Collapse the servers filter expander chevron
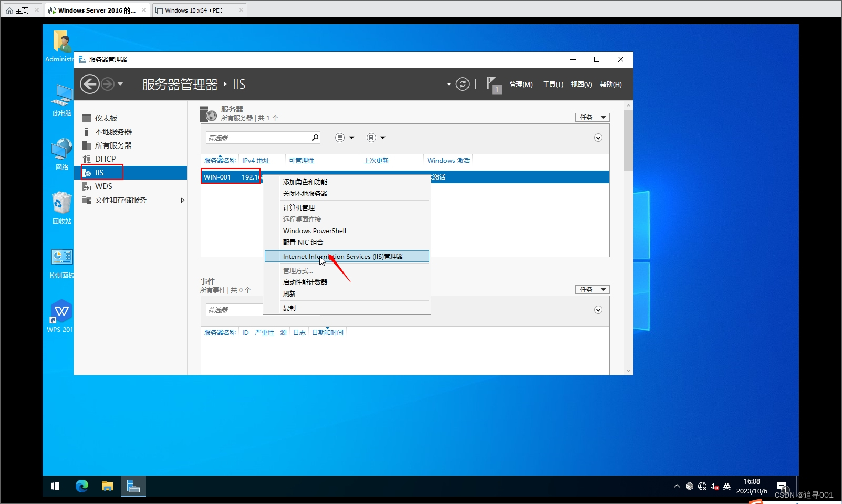Viewport: 842px width, 504px height. pyautogui.click(x=598, y=138)
